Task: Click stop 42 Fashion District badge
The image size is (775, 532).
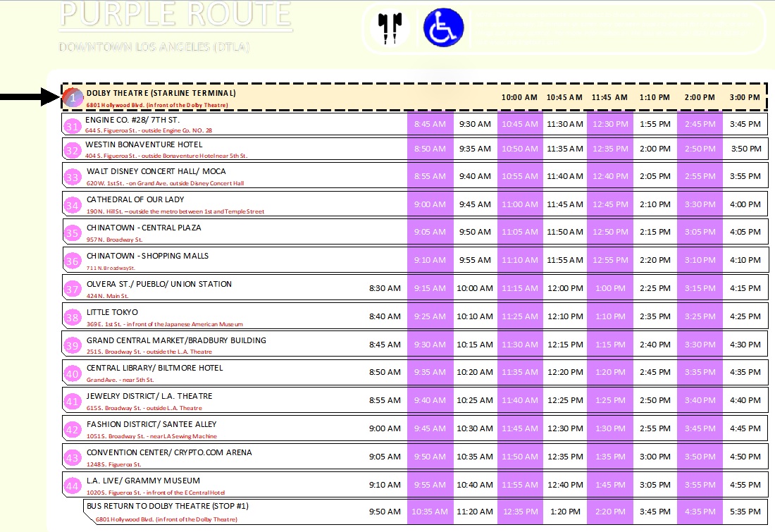Action: [73, 429]
